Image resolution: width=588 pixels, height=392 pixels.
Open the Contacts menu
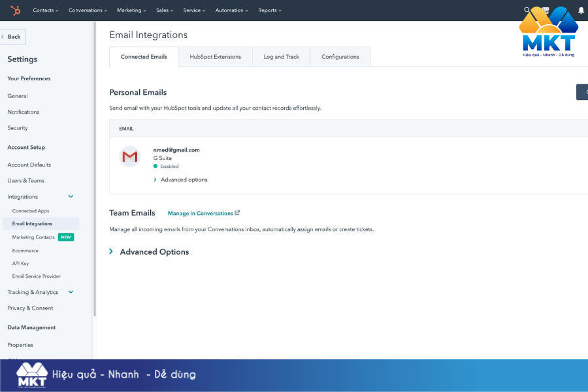[x=44, y=10]
